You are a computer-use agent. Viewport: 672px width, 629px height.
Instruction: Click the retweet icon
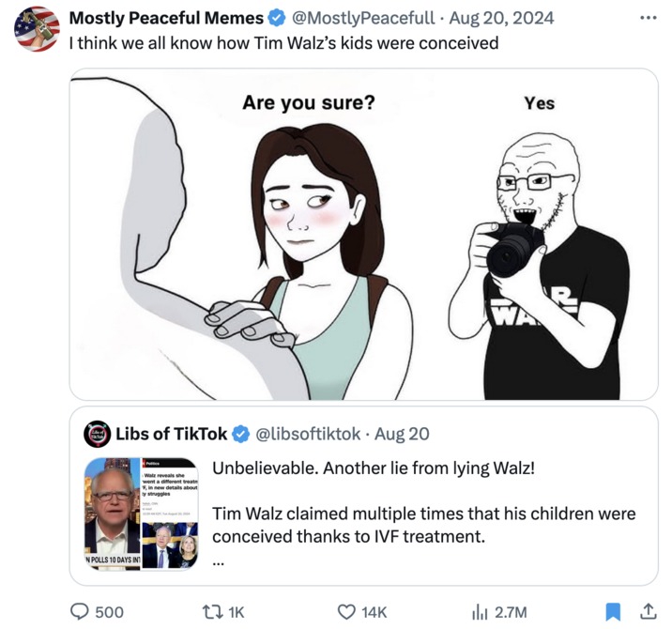212,611
